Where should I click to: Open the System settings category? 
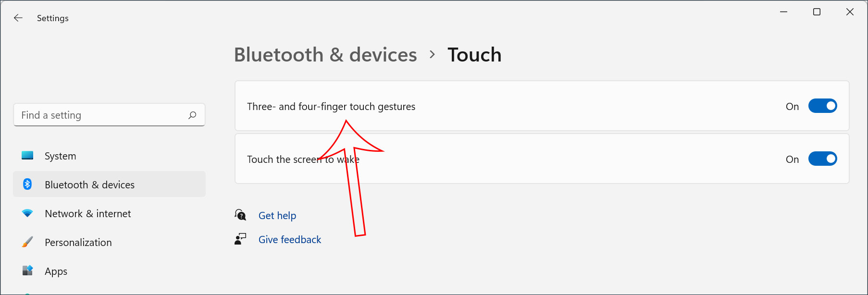[60, 155]
